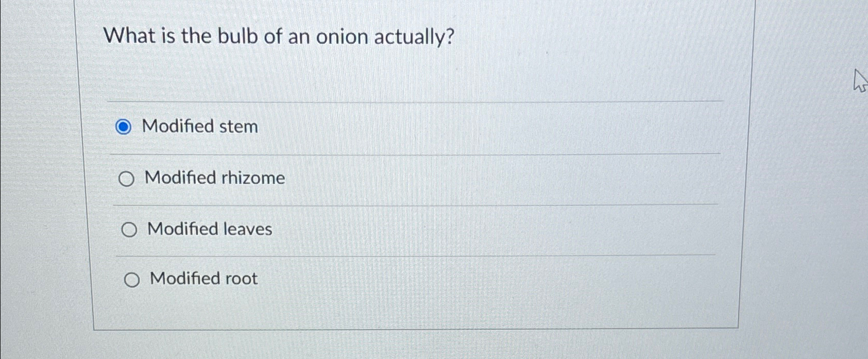Image resolution: width=868 pixels, height=359 pixels.
Task: Click the empty circle beside Modified rhizome
Action: pos(126,179)
